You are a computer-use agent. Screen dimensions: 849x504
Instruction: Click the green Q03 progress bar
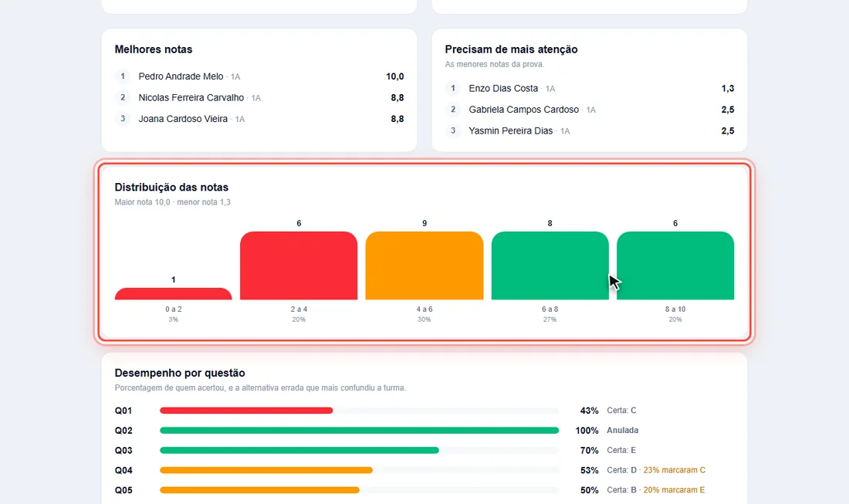pyautogui.click(x=299, y=451)
